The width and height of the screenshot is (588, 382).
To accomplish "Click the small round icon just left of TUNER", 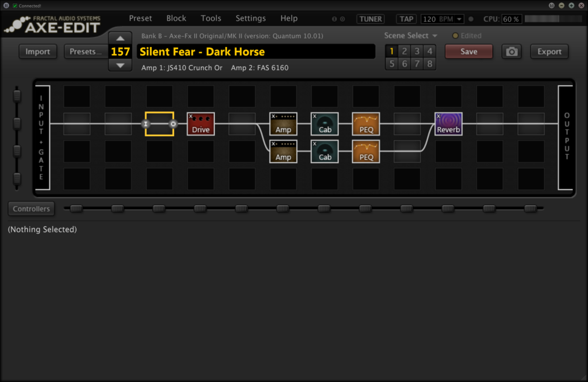I will tap(342, 19).
